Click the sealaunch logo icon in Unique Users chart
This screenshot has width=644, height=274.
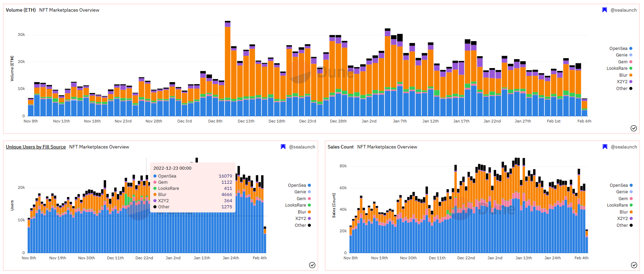(283, 147)
